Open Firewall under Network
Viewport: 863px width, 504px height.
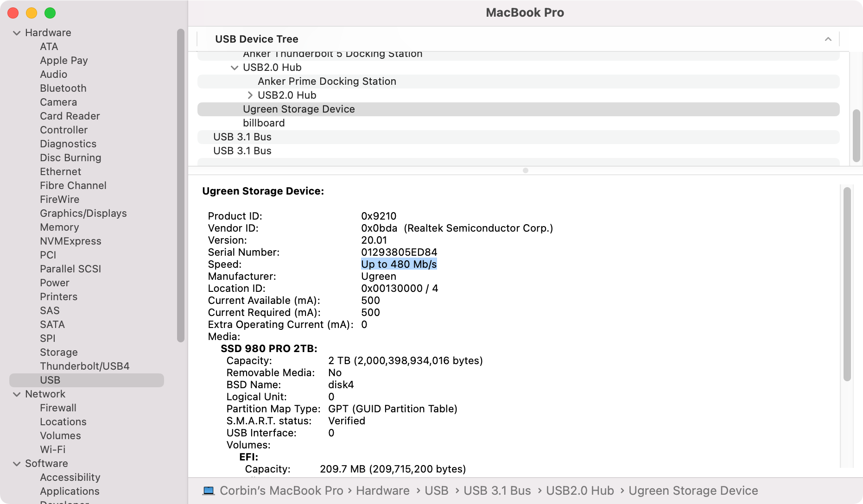click(58, 408)
